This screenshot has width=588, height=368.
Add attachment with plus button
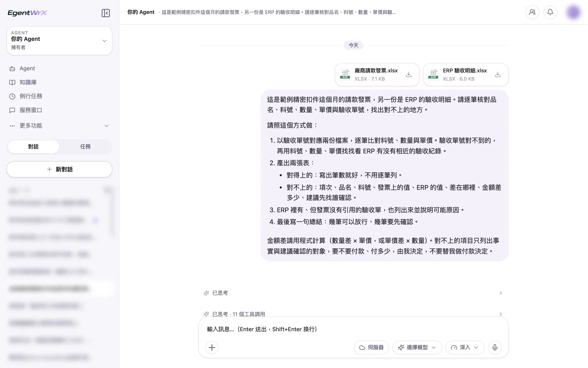(x=212, y=347)
